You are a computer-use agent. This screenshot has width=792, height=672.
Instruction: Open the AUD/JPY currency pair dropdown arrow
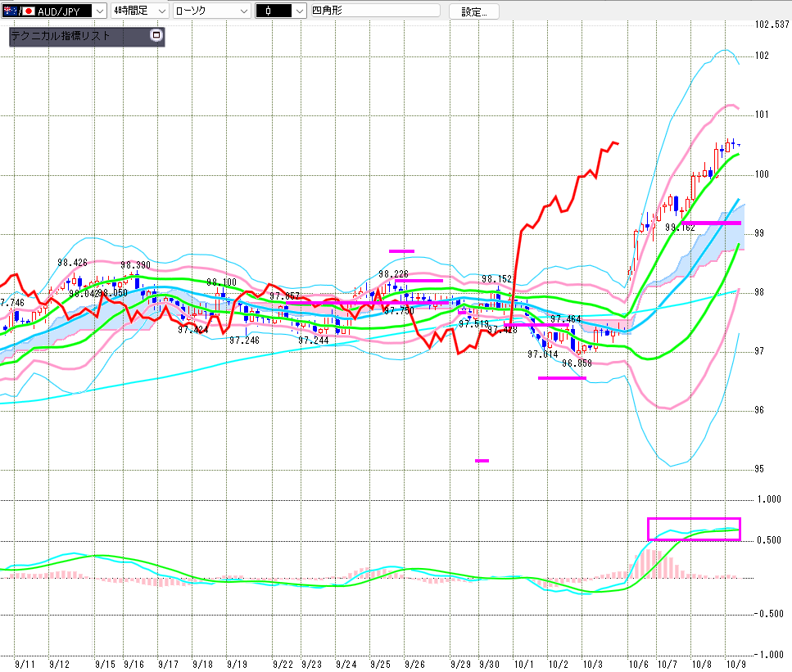click(100, 11)
